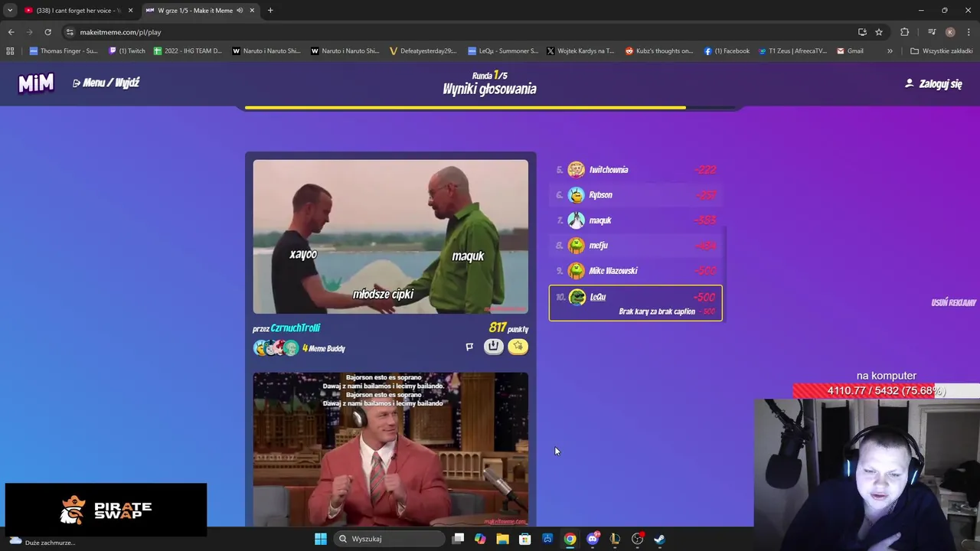Select player maquk in ranking
980x551 pixels.
pos(635,220)
